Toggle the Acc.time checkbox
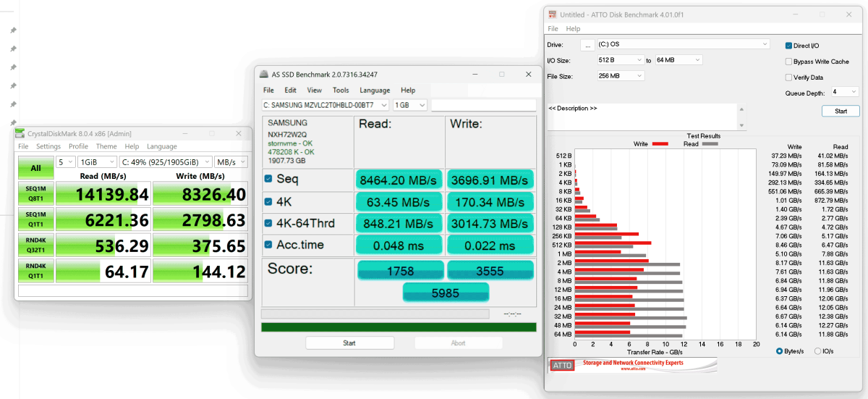 click(269, 245)
